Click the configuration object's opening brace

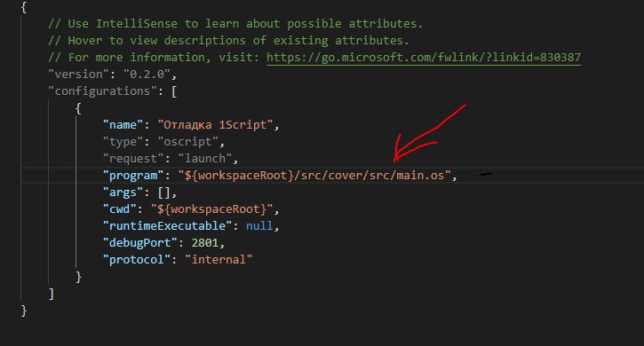(78, 108)
